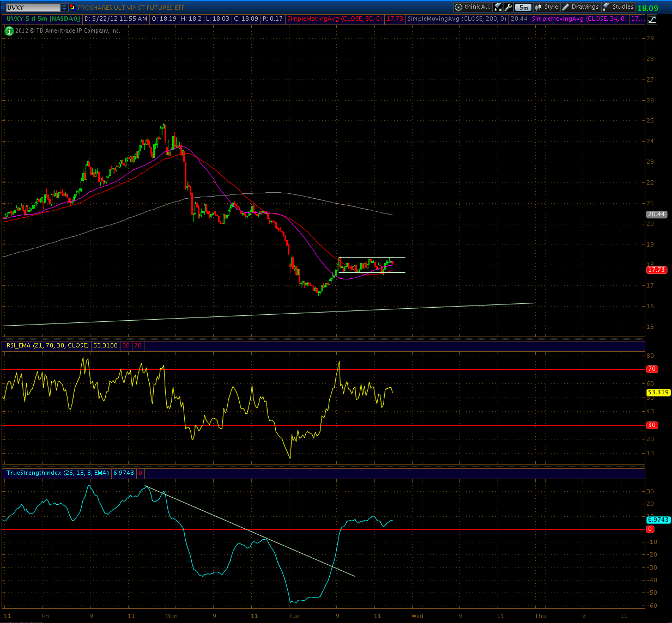672x623 pixels.
Task: Click the Thu label on time axis
Action: point(540,616)
